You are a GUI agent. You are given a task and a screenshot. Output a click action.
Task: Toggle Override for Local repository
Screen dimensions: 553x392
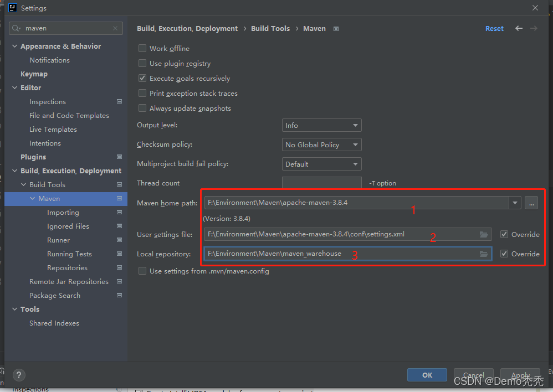point(504,254)
